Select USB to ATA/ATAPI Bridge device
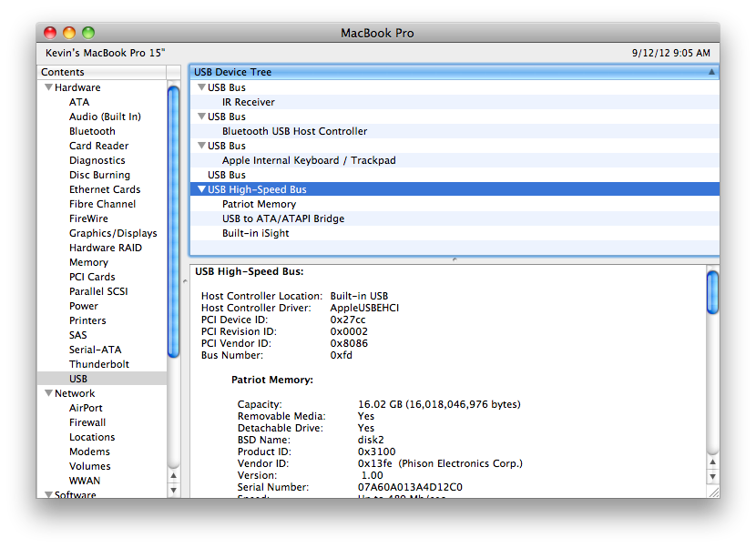The image size is (756, 548). [283, 218]
